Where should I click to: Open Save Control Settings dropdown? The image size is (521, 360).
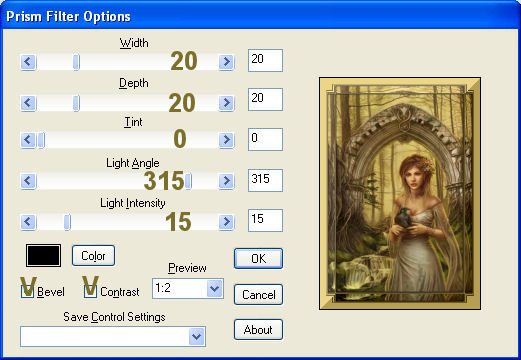tap(113, 337)
